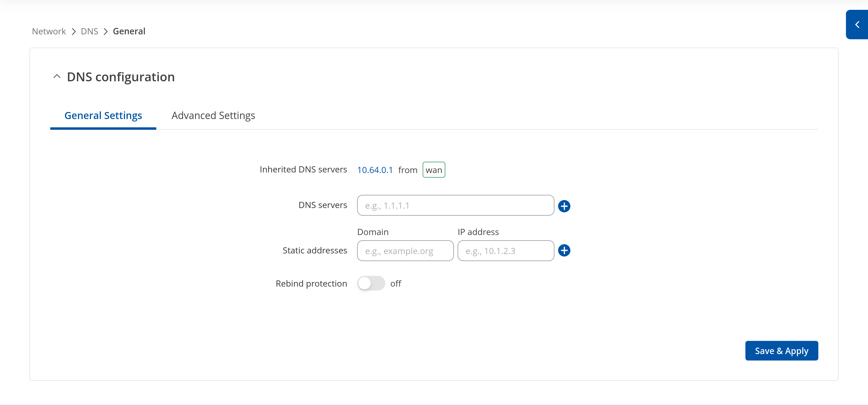This screenshot has height=405, width=868.
Task: Add another DNS server entry
Action: coord(564,206)
